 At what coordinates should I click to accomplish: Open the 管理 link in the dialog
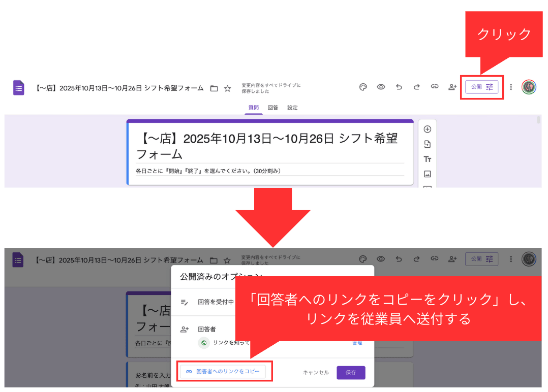[357, 343]
